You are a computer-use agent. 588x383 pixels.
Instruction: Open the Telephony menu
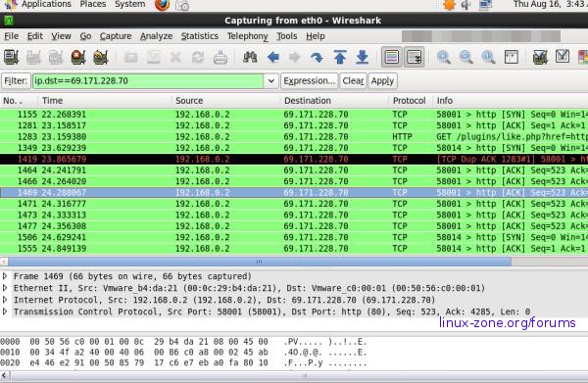(x=248, y=36)
